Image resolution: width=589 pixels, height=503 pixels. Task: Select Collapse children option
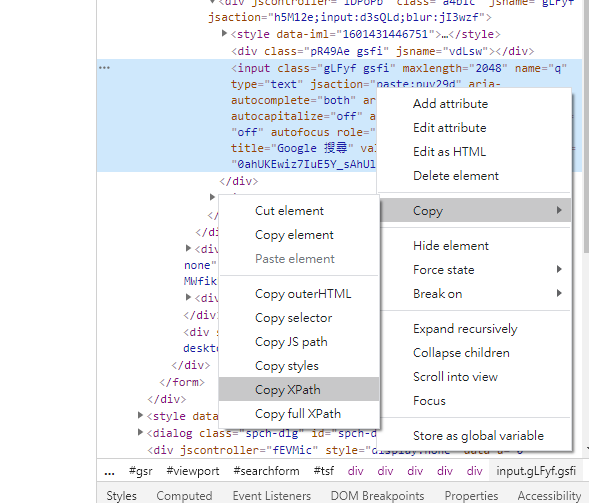click(x=474, y=353)
